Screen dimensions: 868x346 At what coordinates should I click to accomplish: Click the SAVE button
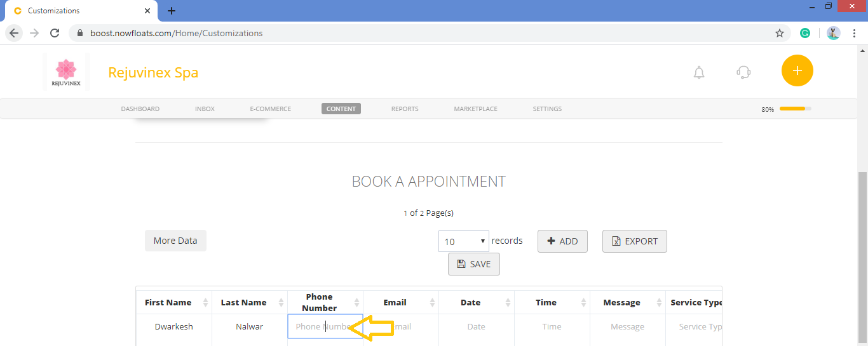click(474, 264)
